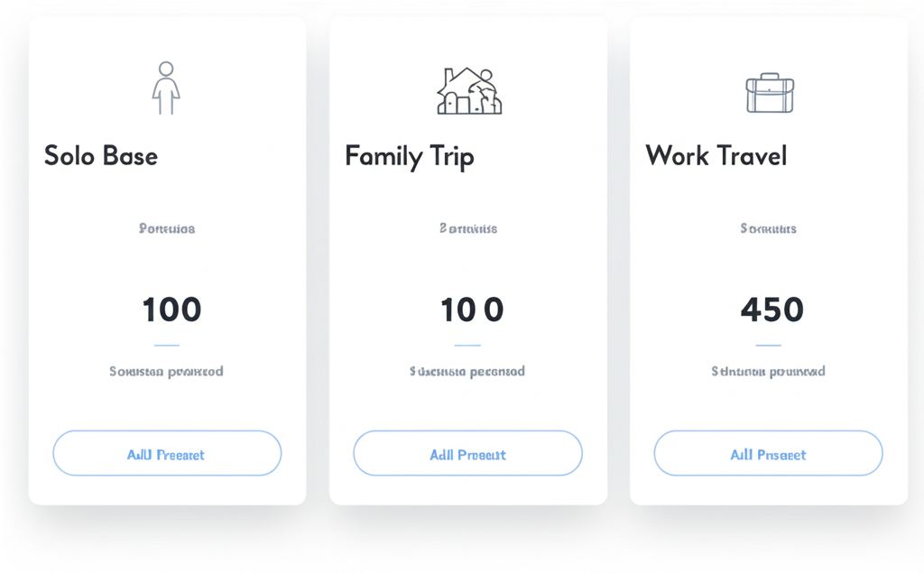
Task: Click the briefcase icon on Work Travel card
Action: tap(769, 93)
